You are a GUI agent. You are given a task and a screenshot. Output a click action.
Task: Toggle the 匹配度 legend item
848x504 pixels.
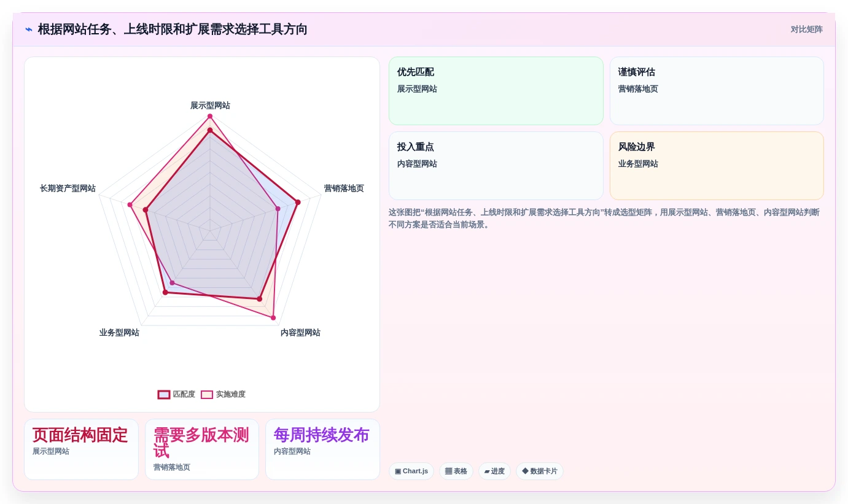coord(176,394)
